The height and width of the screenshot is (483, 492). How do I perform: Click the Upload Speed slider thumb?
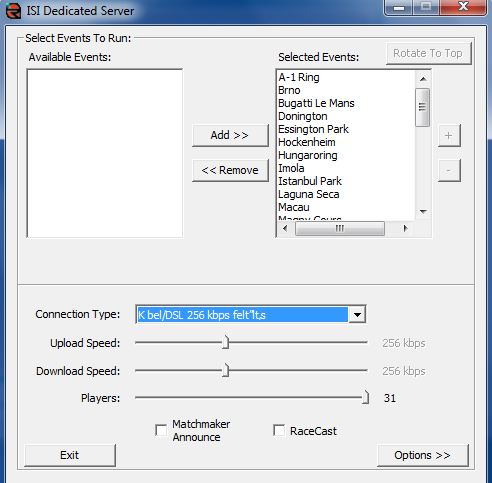point(226,342)
